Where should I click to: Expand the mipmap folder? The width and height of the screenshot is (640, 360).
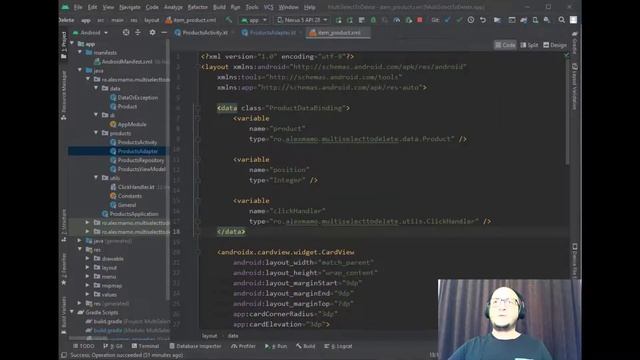pyautogui.click(x=87, y=285)
